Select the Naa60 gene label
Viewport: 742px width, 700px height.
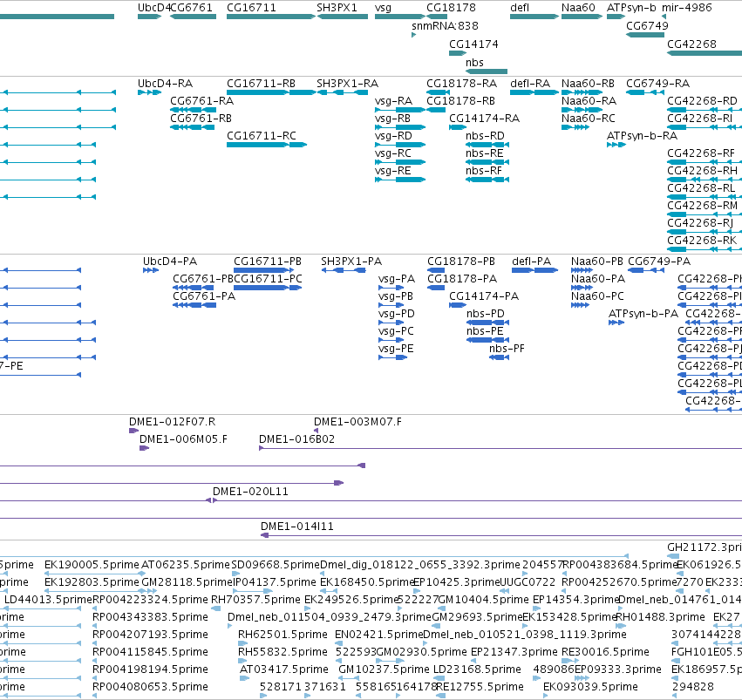coord(578,8)
